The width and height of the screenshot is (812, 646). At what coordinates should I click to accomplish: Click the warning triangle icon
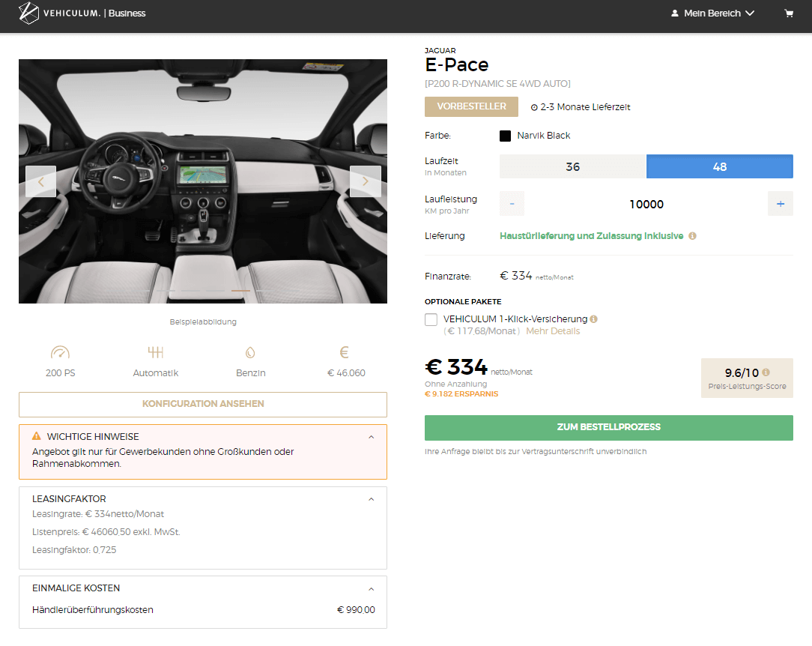click(36, 436)
